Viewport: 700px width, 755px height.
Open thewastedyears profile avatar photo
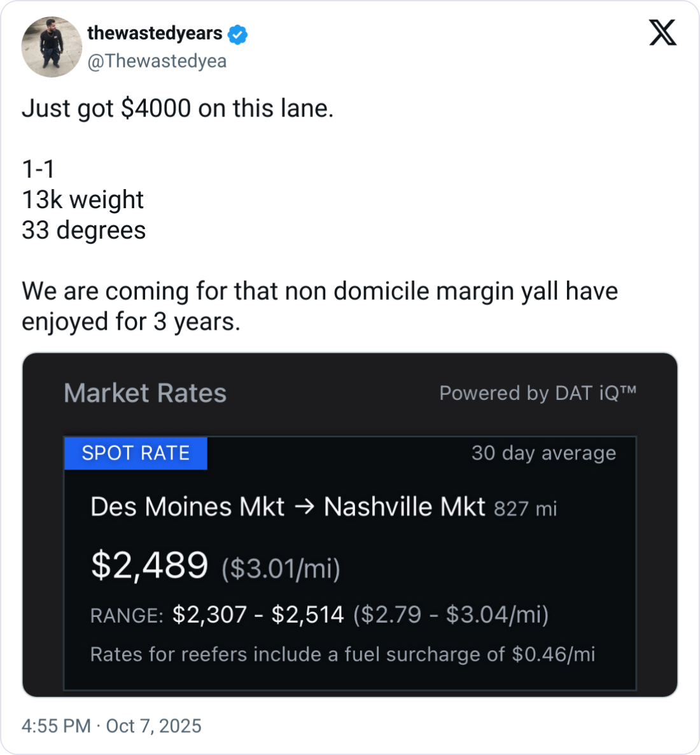[51, 47]
